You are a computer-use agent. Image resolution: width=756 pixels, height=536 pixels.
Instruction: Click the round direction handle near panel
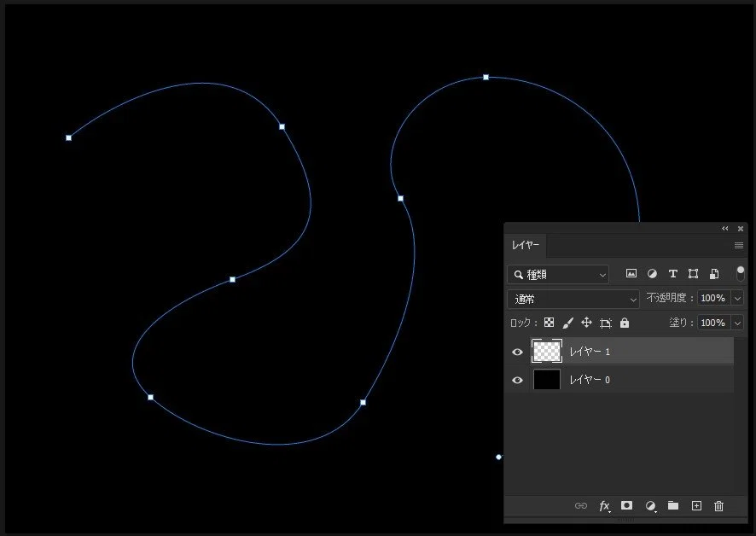coord(498,457)
